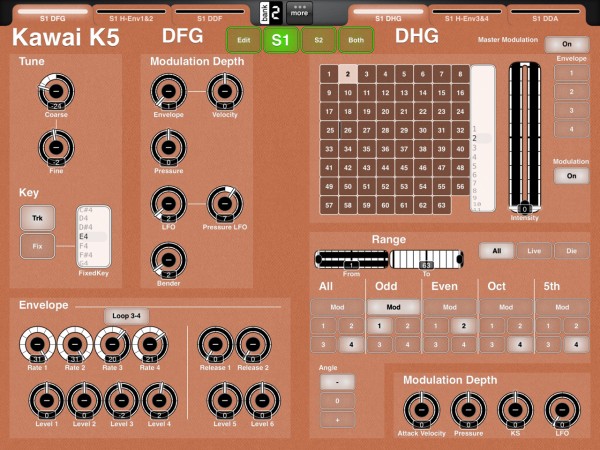
Task: Open the more options button
Action: pos(299,13)
